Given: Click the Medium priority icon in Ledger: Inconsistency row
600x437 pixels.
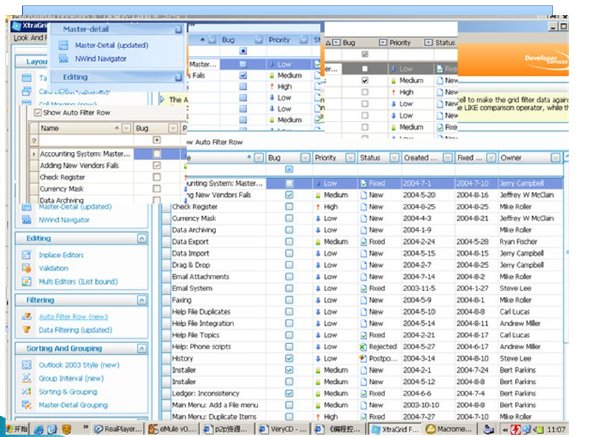Looking at the screenshot, I should pos(318,393).
